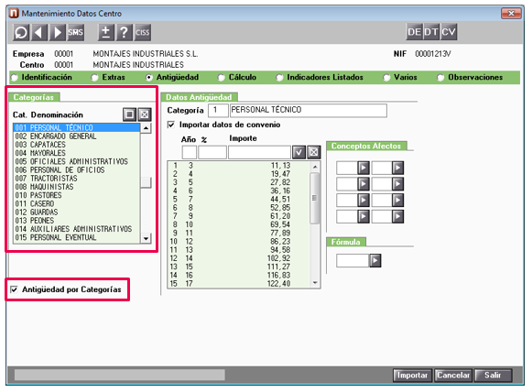Click crossed-box icon beside Importe field
This screenshot has height=392, width=532.
click(314, 152)
